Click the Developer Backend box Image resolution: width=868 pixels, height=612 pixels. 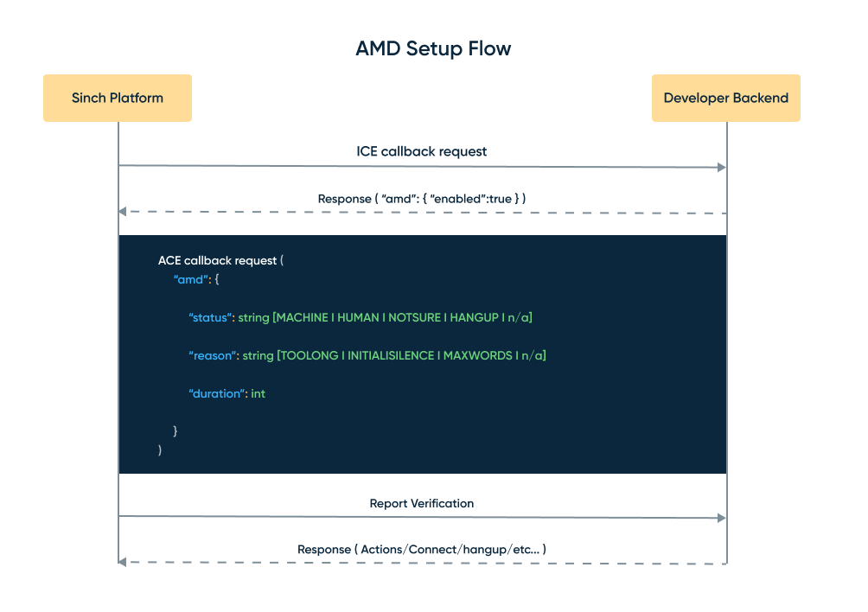tap(725, 98)
